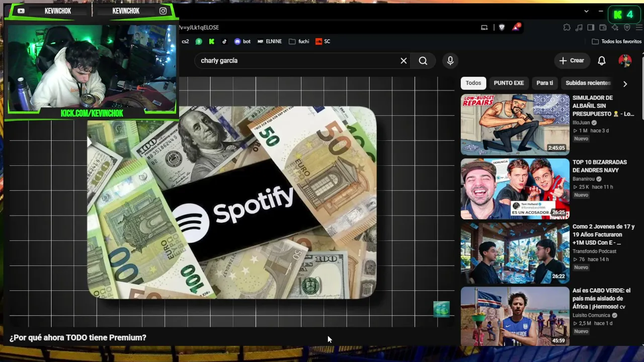644x362 pixels.
Task: Open Brave Rewards triangle icon
Action: tap(516, 27)
